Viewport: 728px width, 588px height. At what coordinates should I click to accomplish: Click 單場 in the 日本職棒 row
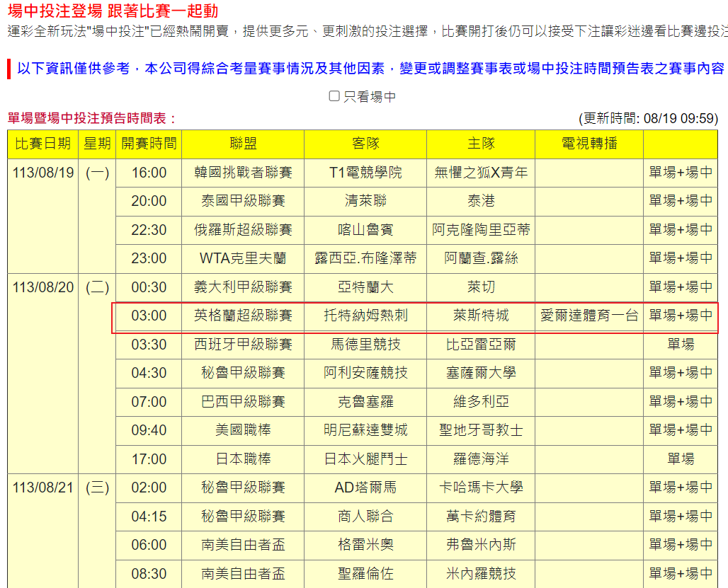(x=681, y=459)
